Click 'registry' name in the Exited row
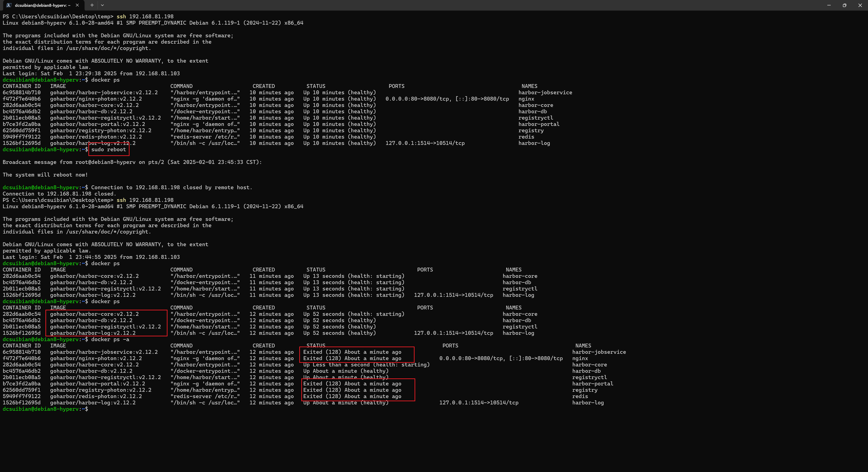The image size is (868, 472). point(585,390)
